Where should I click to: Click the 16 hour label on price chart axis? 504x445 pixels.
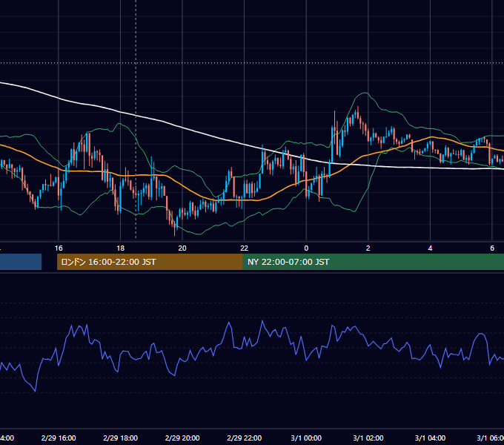coord(59,248)
